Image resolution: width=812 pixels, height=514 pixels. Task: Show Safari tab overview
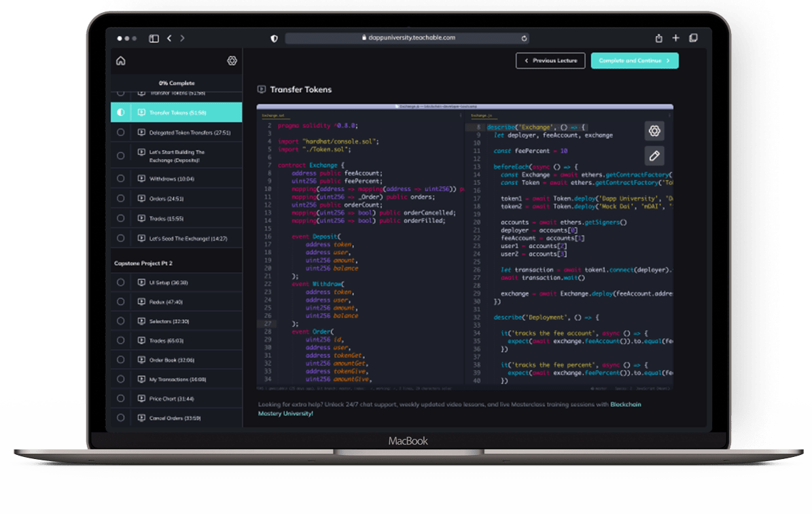click(693, 39)
